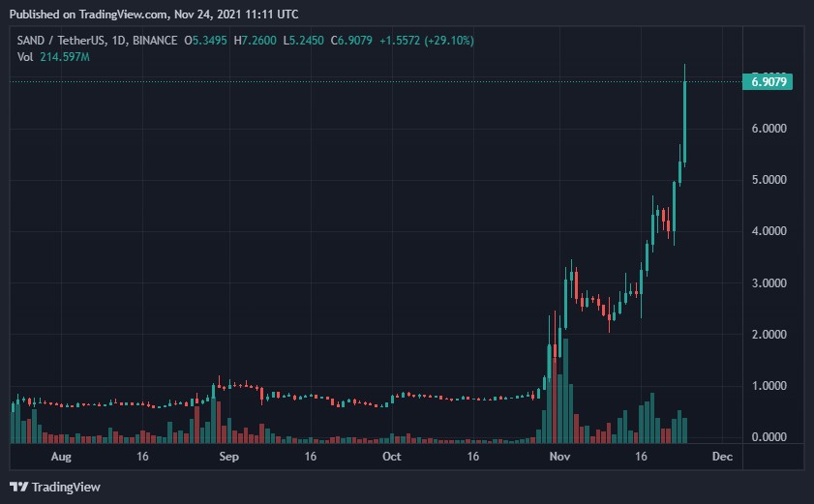The width and height of the screenshot is (814, 504).
Task: Click the 0.0000 price axis label
Action: tap(767, 437)
